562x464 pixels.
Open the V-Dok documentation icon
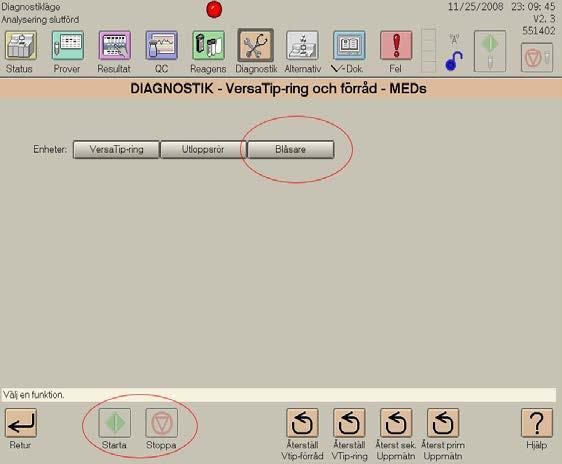click(x=349, y=46)
